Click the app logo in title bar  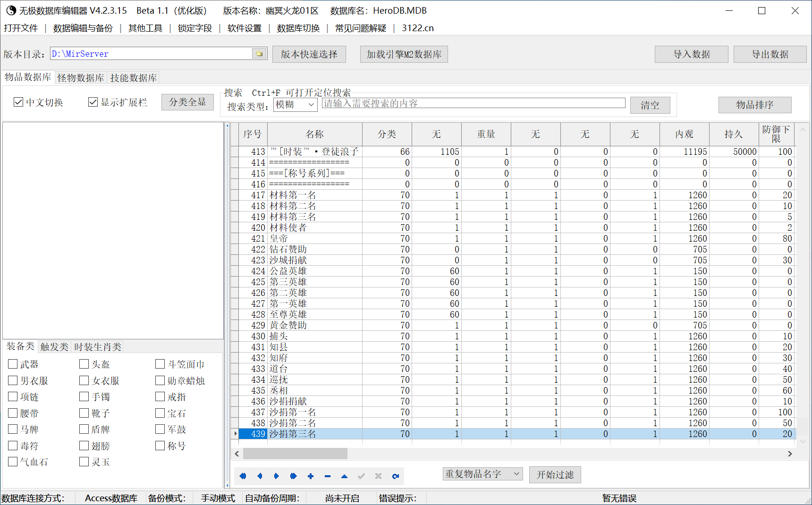[x=10, y=10]
